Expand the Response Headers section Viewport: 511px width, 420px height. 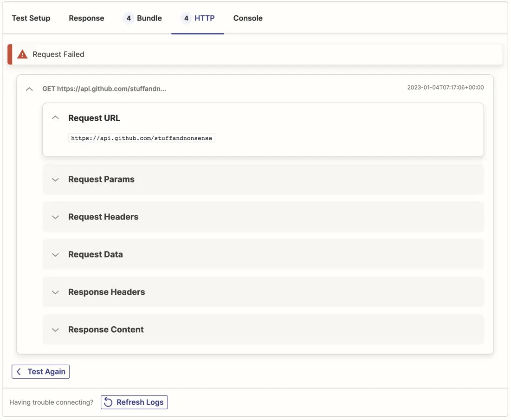(x=263, y=292)
